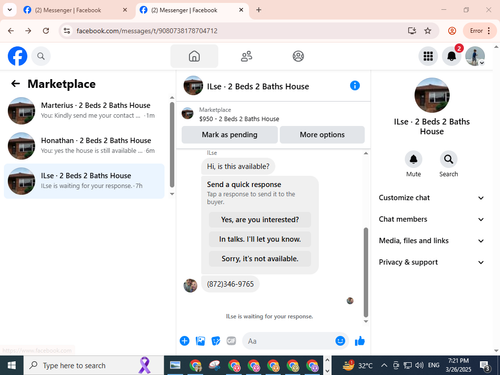Image resolution: width=500 pixels, height=375 pixels.
Task: Go to the Home feed icon
Action: point(194,56)
